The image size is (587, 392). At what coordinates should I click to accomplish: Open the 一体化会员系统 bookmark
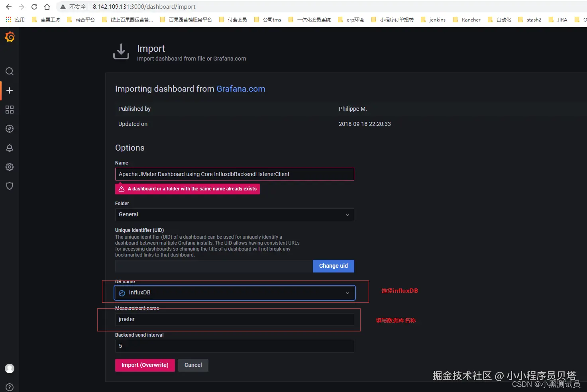[x=309, y=20]
